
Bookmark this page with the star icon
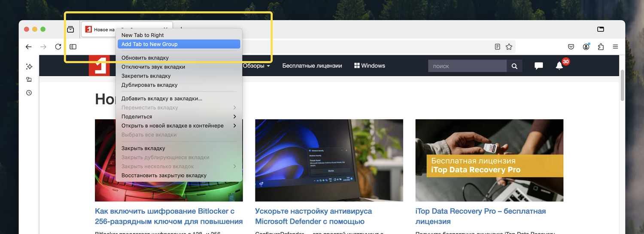coord(509,47)
